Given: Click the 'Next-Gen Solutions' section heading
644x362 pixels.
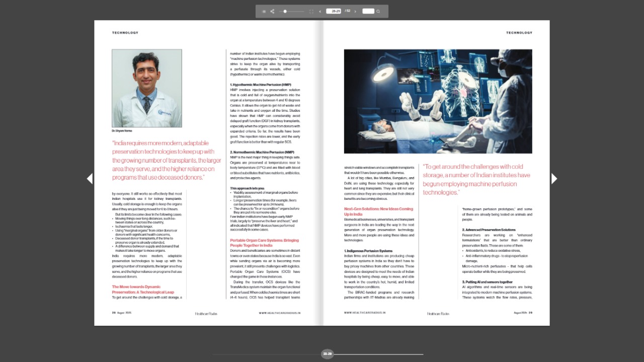Looking at the screenshot, I should (378, 211).
